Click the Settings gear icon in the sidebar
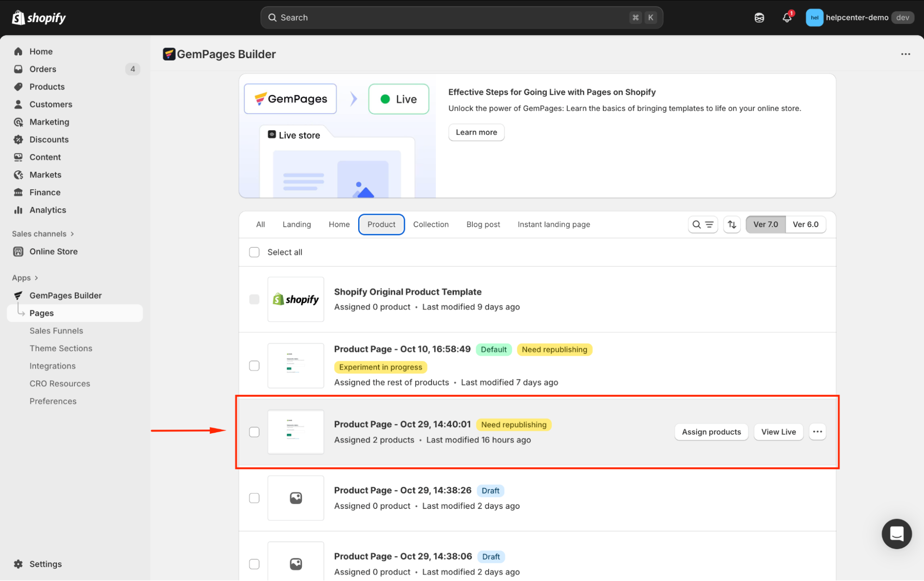924x581 pixels. [x=18, y=564]
